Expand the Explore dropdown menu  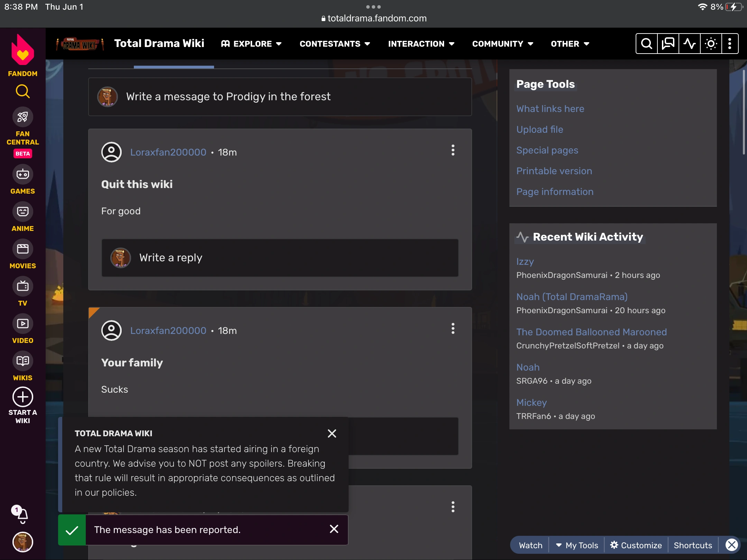click(251, 44)
